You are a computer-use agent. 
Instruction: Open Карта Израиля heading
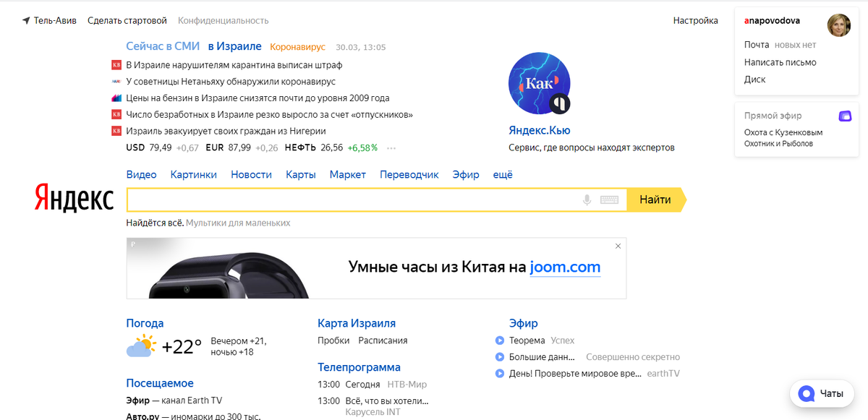[357, 323]
